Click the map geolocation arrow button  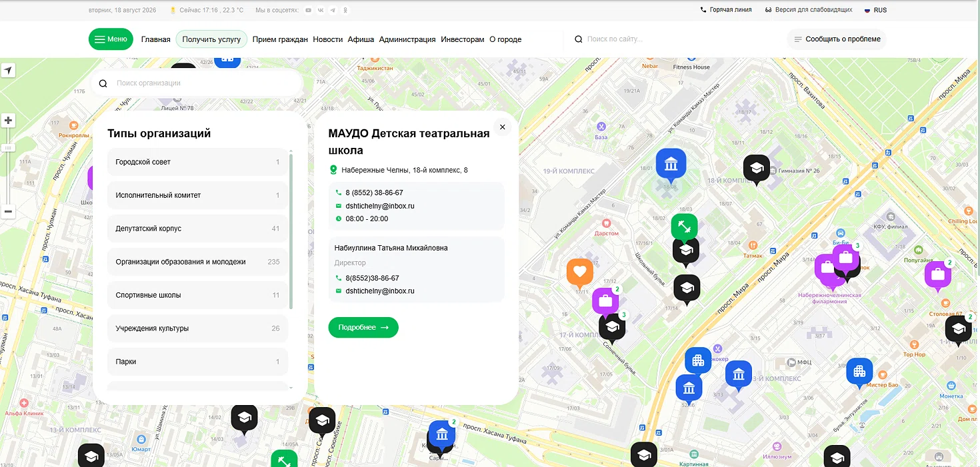pos(8,71)
